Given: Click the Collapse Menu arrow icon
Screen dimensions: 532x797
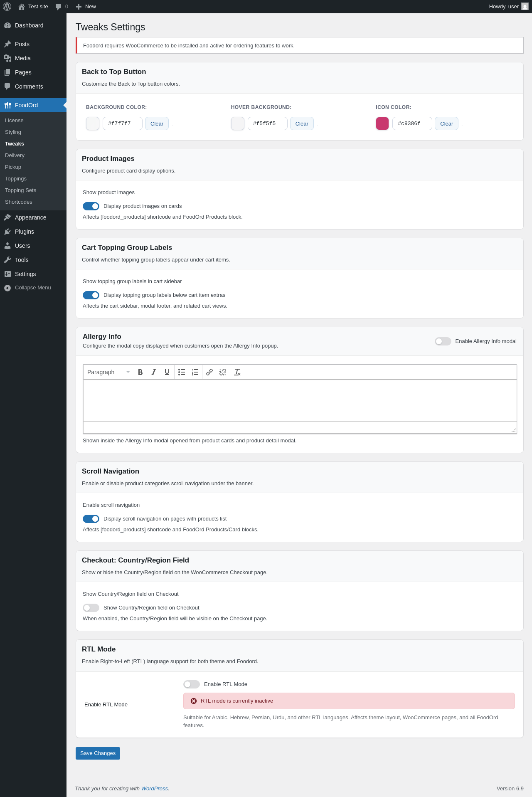Looking at the screenshot, I should point(7,288).
